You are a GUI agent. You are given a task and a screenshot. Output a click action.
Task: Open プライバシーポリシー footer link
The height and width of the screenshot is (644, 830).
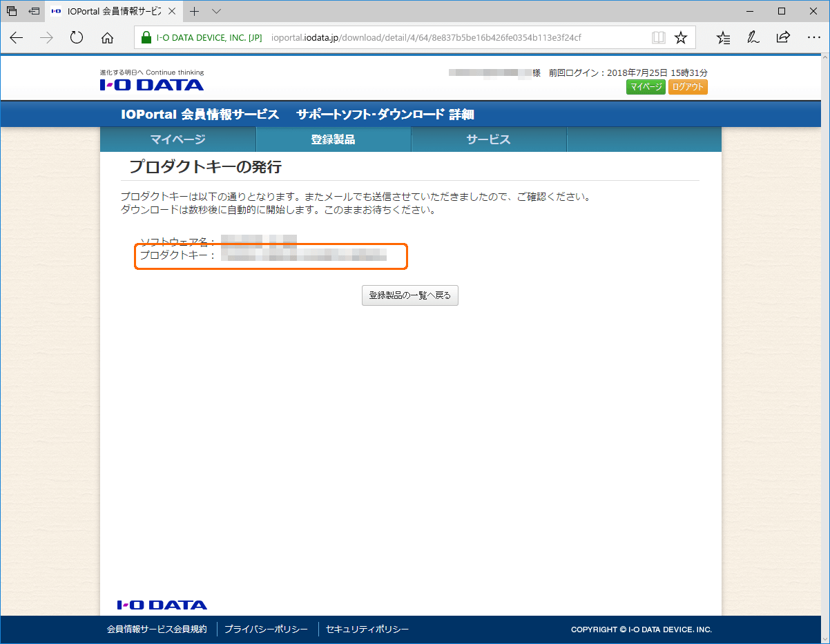(x=266, y=630)
